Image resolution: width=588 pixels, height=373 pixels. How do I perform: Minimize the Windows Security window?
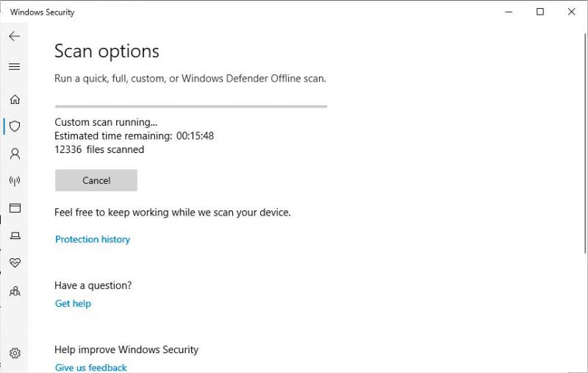[509, 12]
